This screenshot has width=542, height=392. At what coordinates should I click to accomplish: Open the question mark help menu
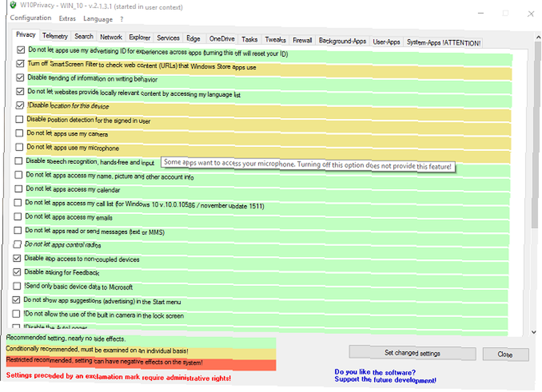tap(121, 19)
